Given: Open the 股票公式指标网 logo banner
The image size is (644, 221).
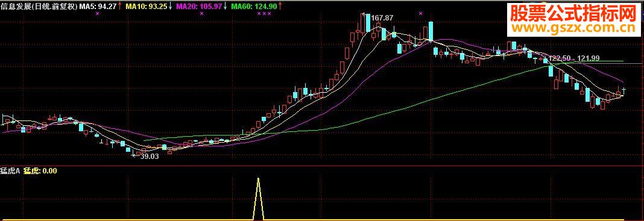Looking at the screenshot, I should click(572, 14).
